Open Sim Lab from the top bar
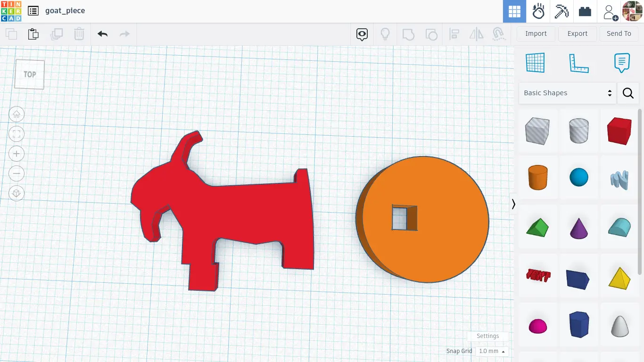 click(538, 11)
